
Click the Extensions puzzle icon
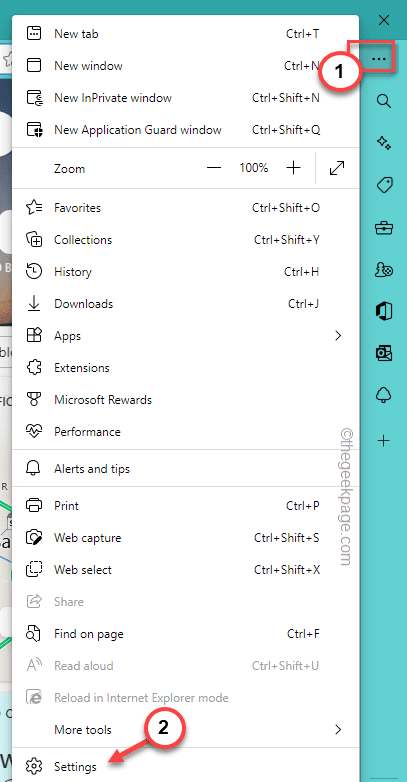tap(34, 368)
